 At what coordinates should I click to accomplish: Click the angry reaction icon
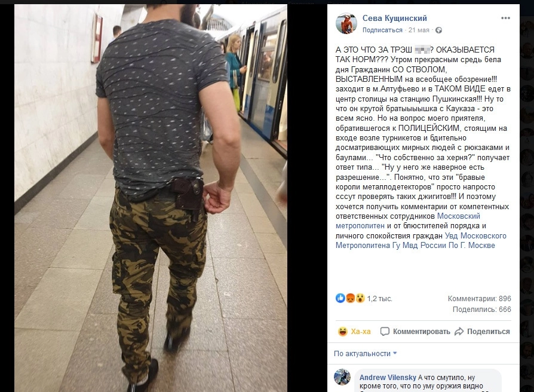click(350, 298)
